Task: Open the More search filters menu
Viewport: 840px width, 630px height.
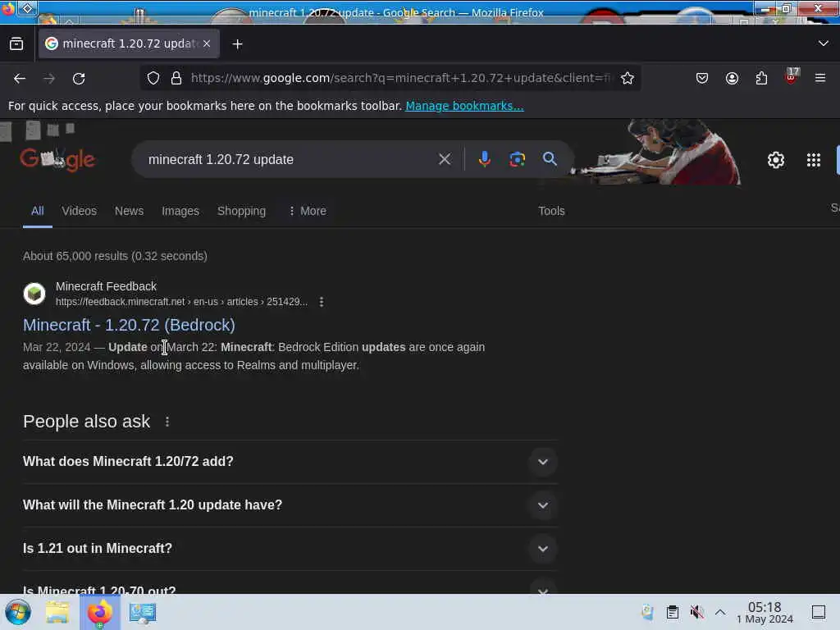Action: click(308, 211)
